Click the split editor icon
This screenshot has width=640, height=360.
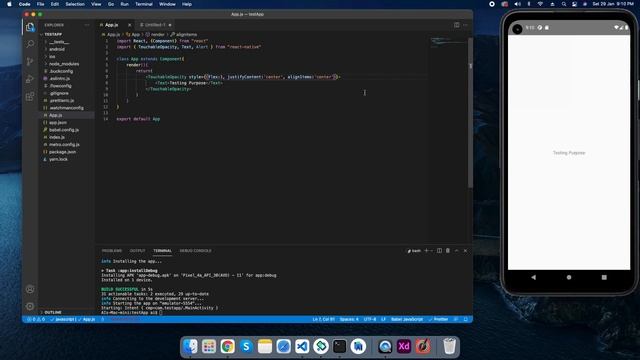coord(456,25)
